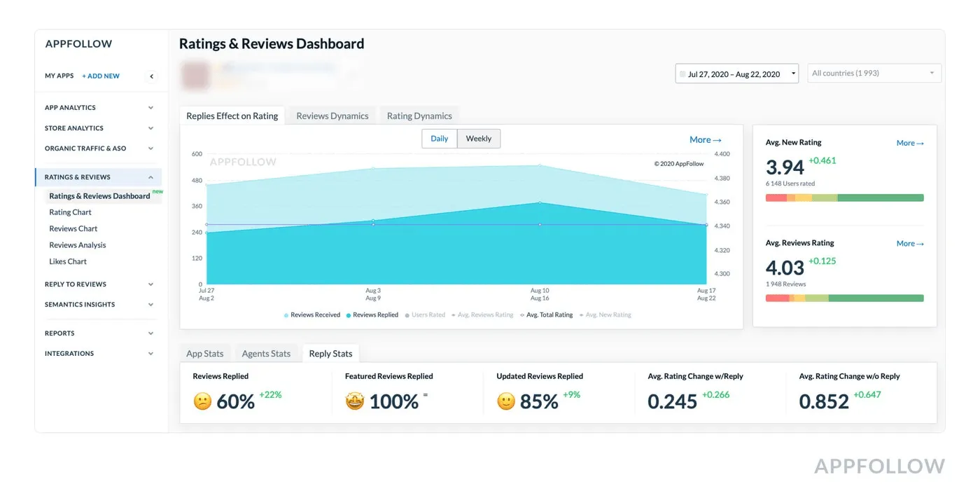Viewport: 980px width, 491px height.
Task: Click More link in Avg. Reviews Rating
Action: pyautogui.click(x=910, y=244)
